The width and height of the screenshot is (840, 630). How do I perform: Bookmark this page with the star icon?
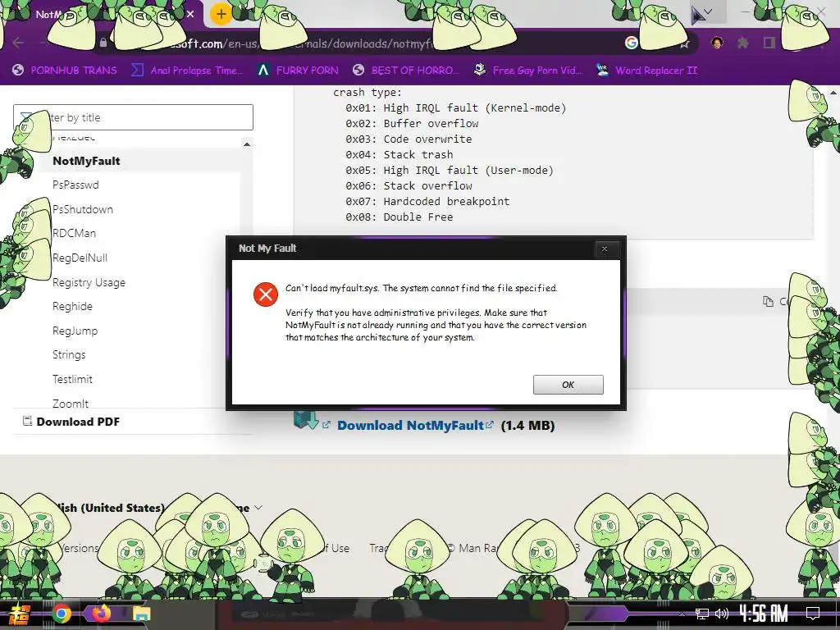pos(684,43)
